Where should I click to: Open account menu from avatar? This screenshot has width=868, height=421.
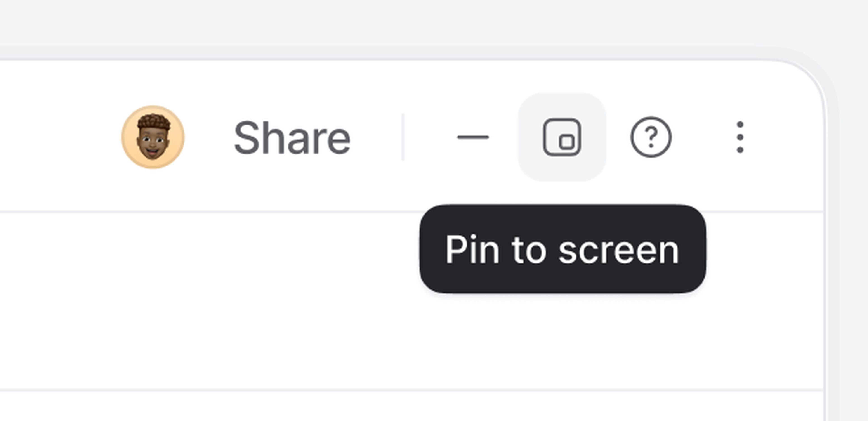[153, 137]
